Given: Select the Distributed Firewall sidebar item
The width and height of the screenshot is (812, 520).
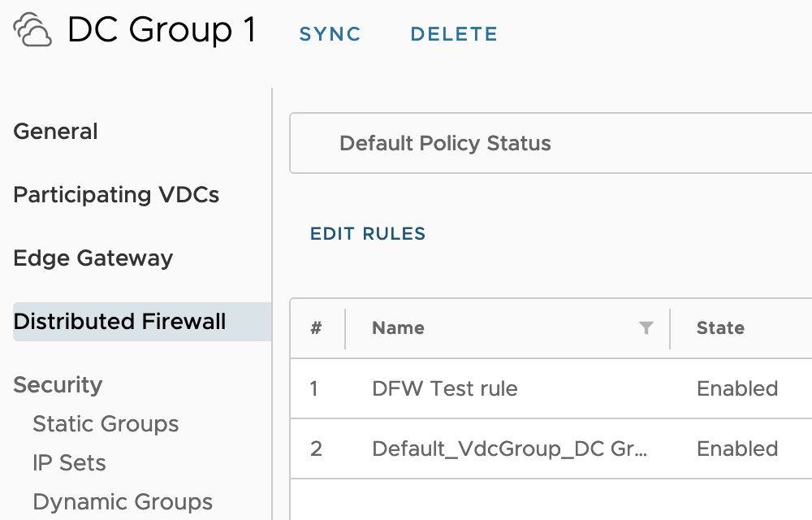Looking at the screenshot, I should point(120,322).
